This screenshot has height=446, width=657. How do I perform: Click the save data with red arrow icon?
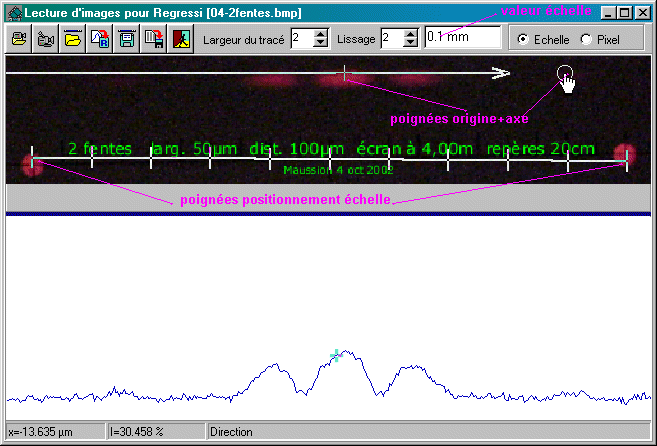click(x=153, y=39)
